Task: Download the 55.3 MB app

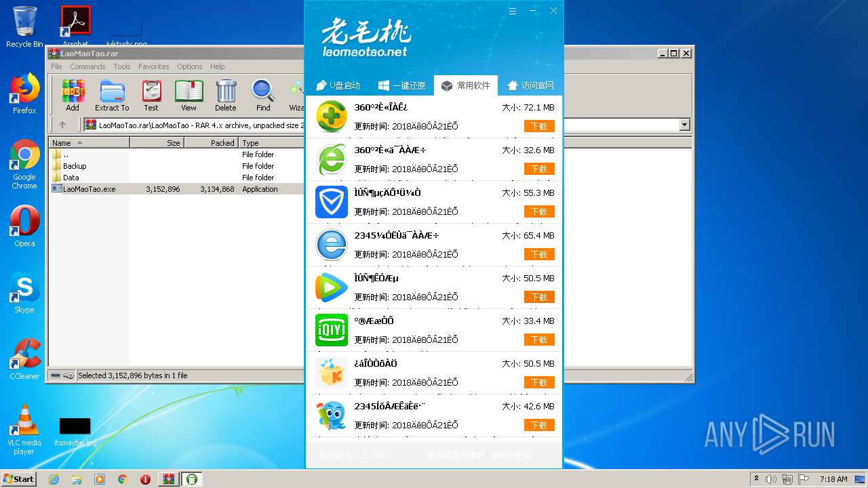Action: point(539,211)
